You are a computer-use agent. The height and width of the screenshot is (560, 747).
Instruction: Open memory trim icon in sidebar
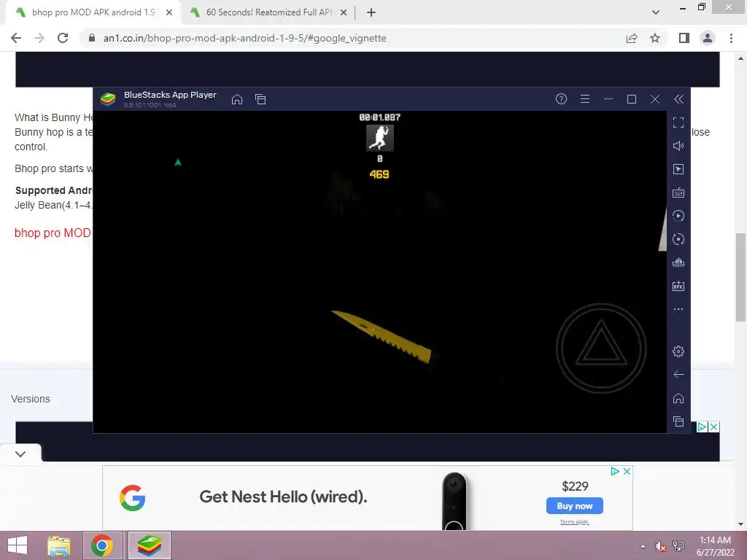pos(678,262)
